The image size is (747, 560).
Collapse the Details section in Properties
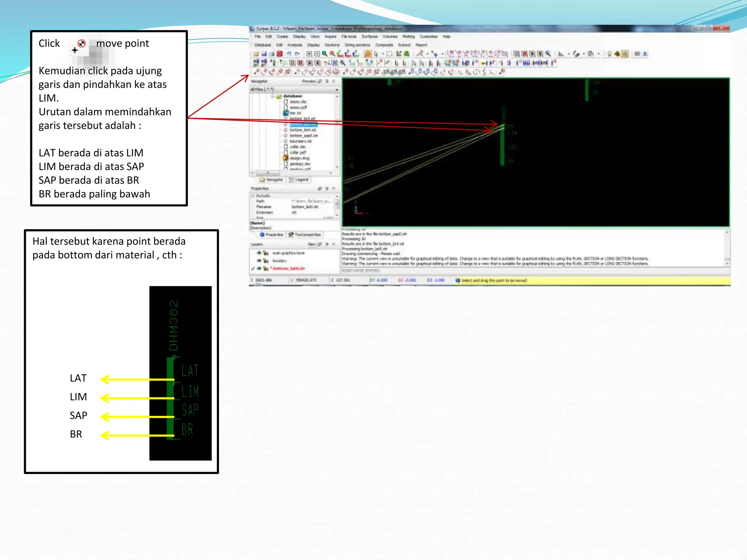click(253, 196)
